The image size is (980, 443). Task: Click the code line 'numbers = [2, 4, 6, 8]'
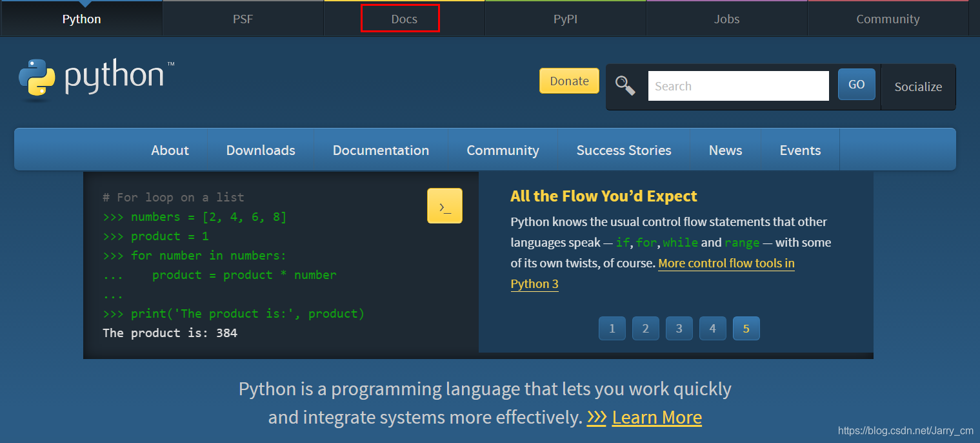[x=208, y=216]
